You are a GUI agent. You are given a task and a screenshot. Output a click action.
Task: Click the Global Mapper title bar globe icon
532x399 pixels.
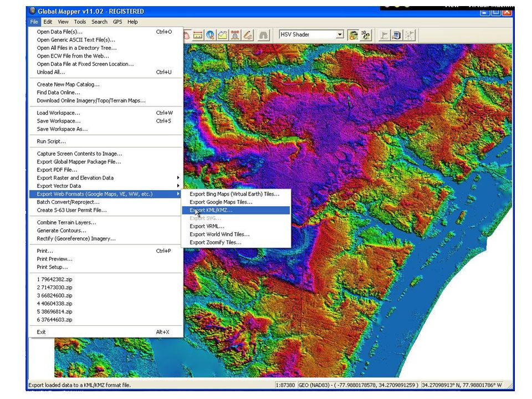click(33, 11)
